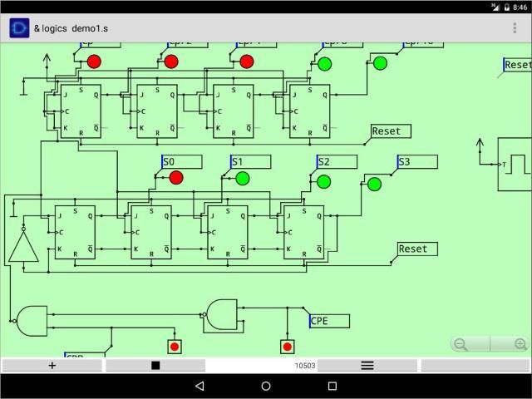Select the AND gate at bottom left
Image resolution: width=532 pixels, height=399 pixels.
(32, 320)
